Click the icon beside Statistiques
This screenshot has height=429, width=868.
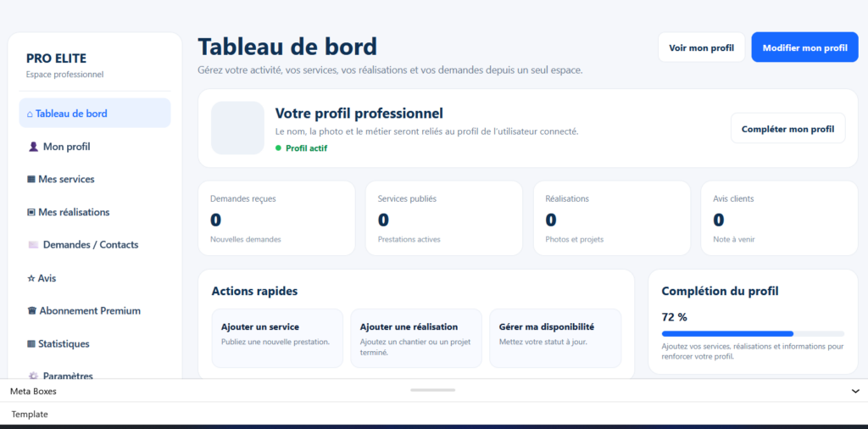(x=31, y=343)
